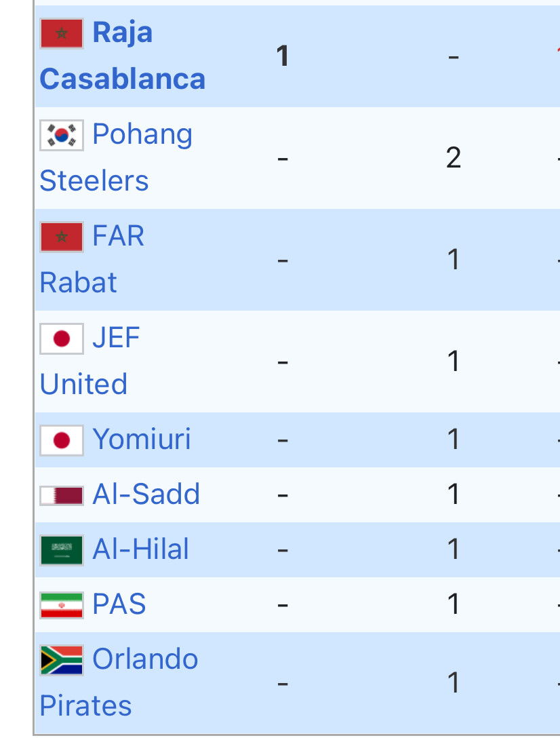Click the Japan flag beside JEF United

coord(62,338)
